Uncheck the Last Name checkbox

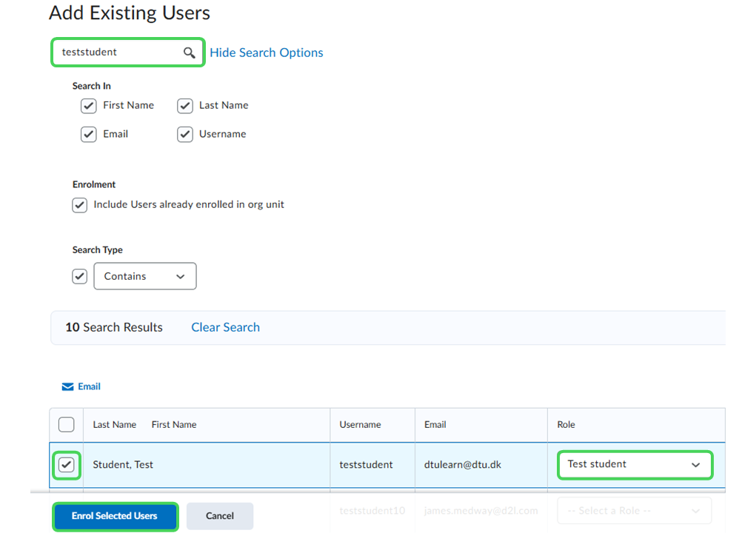coord(185,106)
